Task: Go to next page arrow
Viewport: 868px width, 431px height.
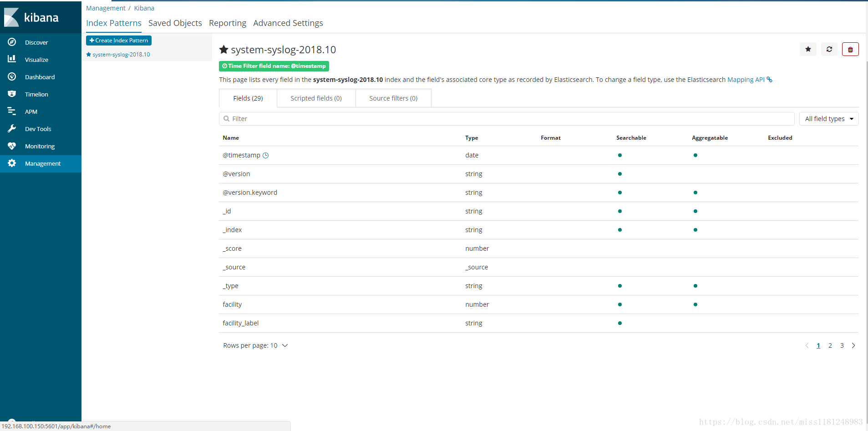Action: pyautogui.click(x=853, y=345)
